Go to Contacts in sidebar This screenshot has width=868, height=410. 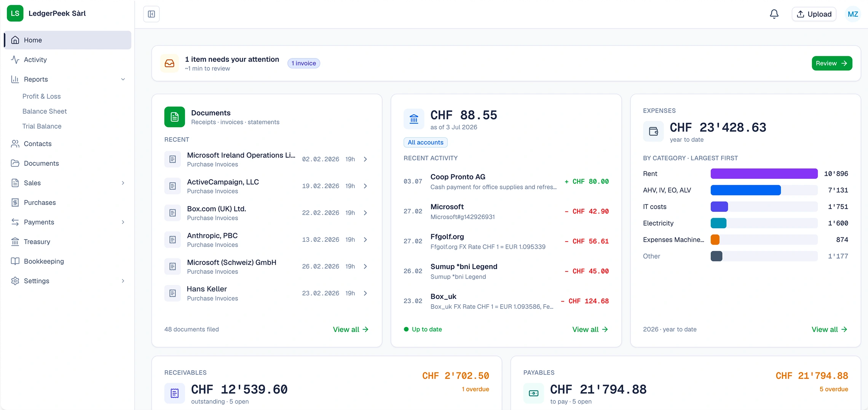tap(67, 144)
